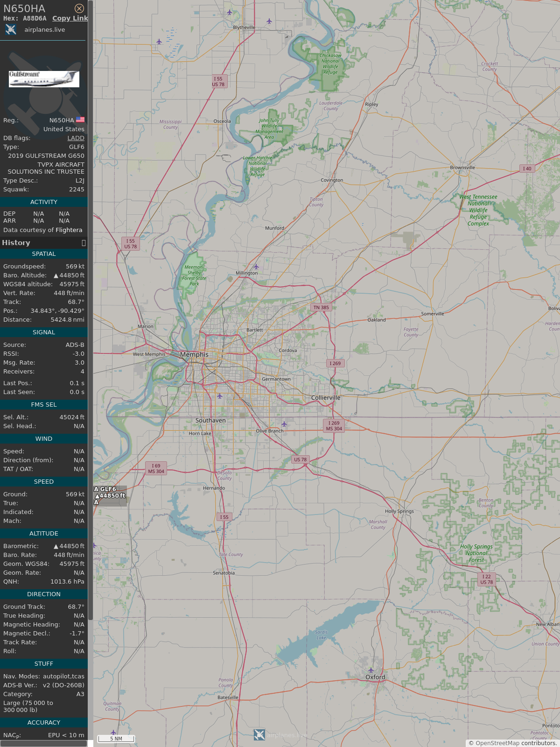Open the airplanes.live link text
Image resolution: width=560 pixels, height=747 pixels.
(x=45, y=29)
